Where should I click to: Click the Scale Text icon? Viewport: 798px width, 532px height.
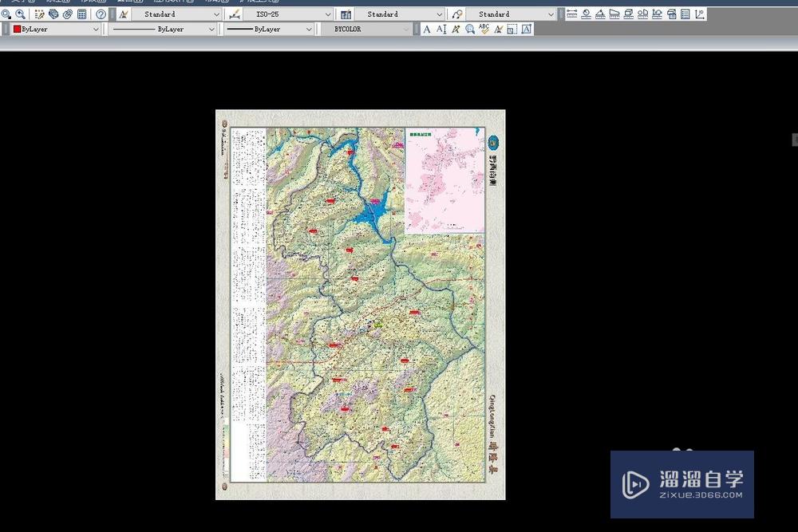click(x=512, y=30)
